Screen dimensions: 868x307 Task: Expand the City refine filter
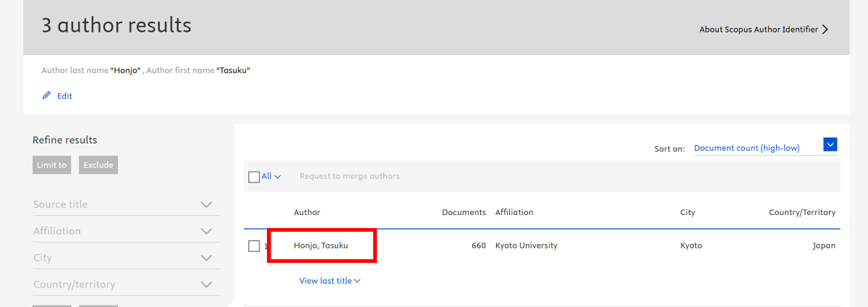pyautogui.click(x=206, y=258)
